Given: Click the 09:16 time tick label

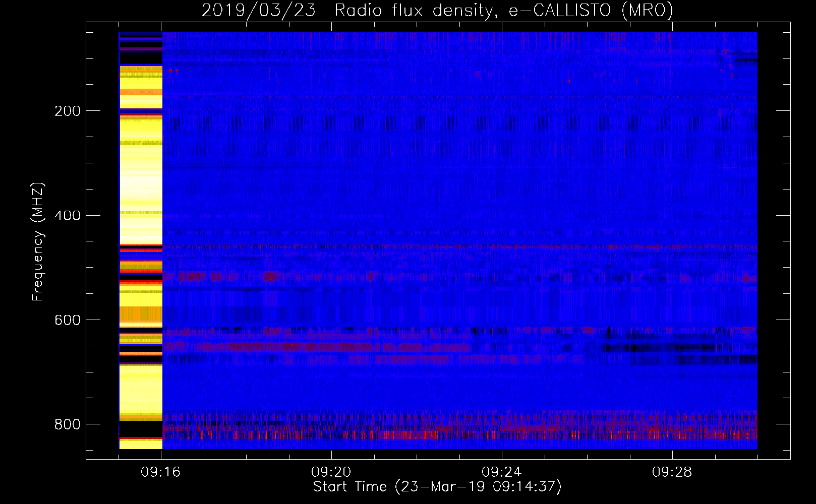Looking at the screenshot, I should (x=161, y=472).
